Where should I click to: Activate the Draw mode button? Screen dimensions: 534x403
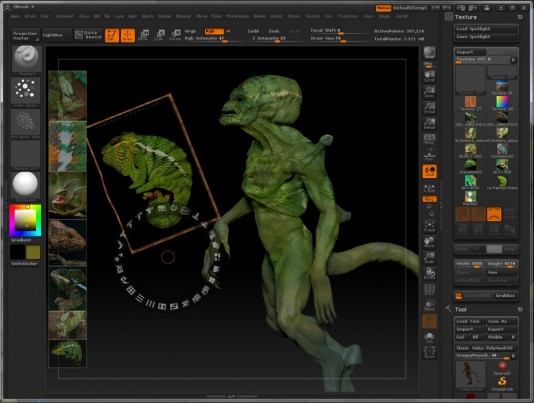tap(128, 35)
